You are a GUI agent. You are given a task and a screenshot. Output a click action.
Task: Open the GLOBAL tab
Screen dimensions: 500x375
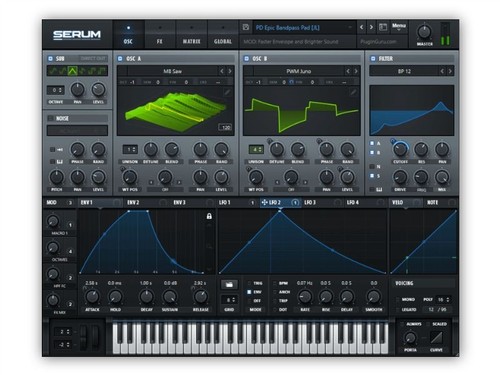point(223,35)
